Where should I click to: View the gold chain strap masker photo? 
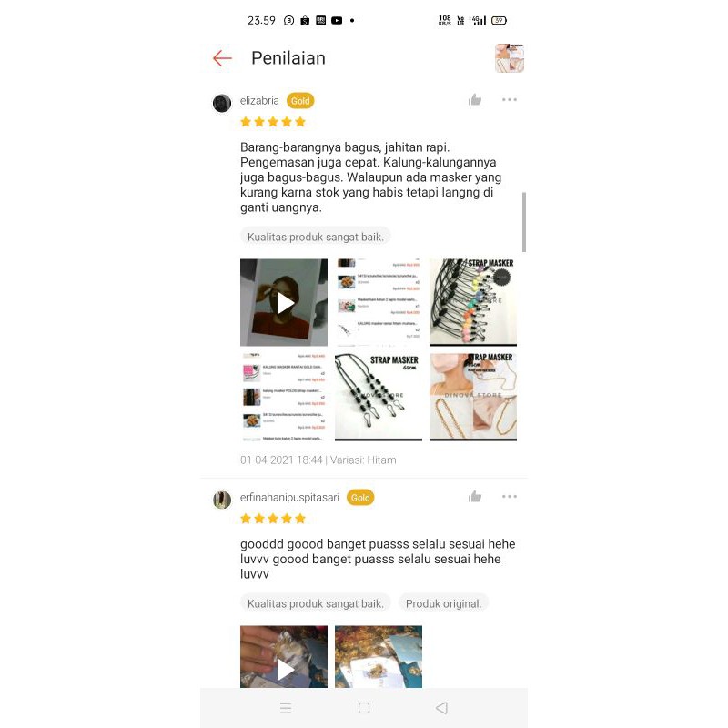coord(473,397)
